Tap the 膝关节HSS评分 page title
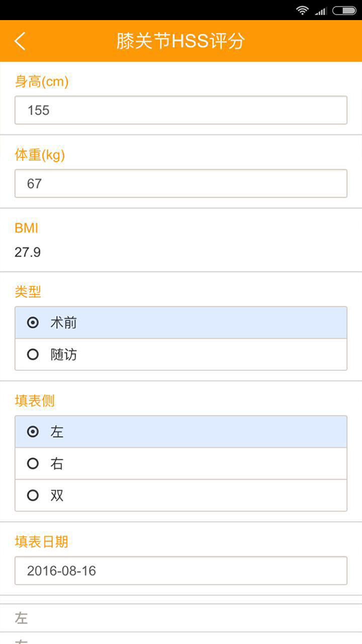This screenshot has width=362, height=644. click(180, 41)
